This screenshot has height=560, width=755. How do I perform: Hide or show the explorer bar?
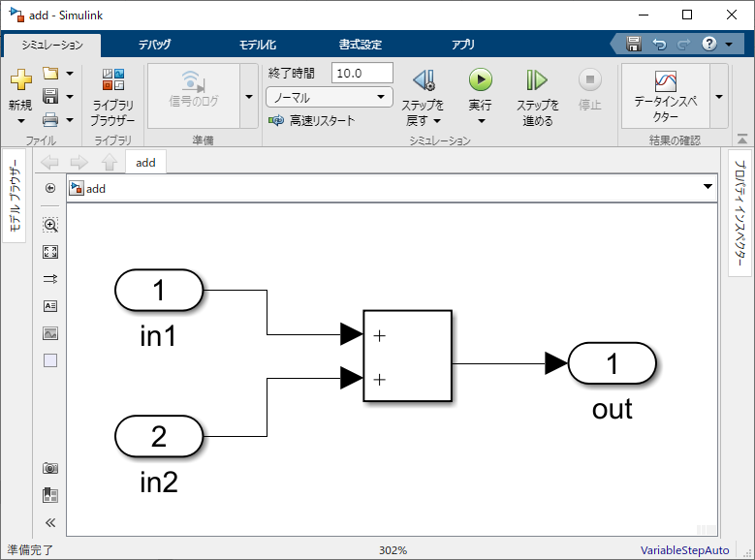pyautogui.click(x=50, y=188)
